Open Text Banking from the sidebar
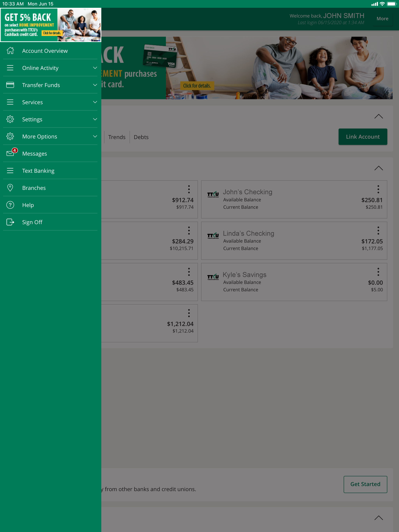Viewport: 399px width, 532px height. 38,171
